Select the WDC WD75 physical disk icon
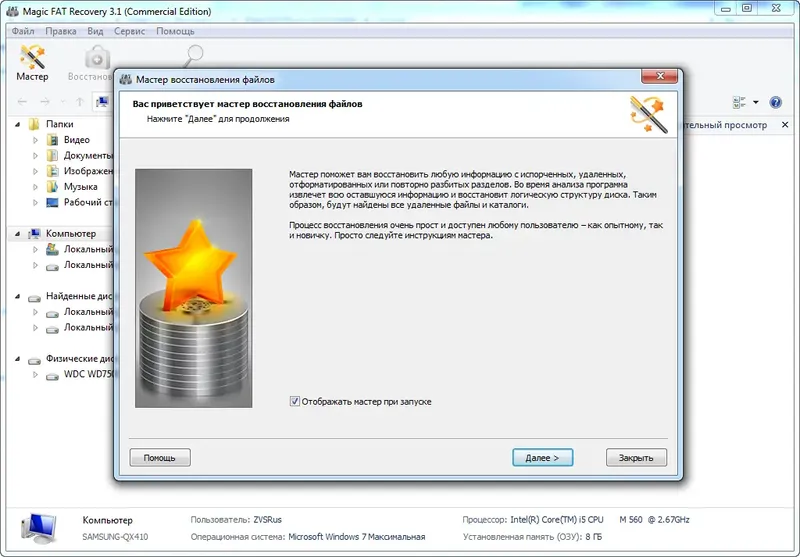 [x=52, y=375]
